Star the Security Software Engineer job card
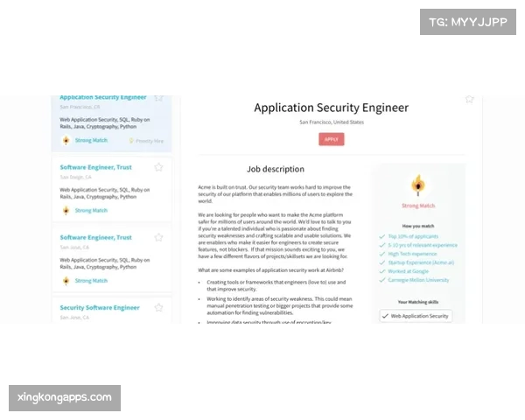The height and width of the screenshot is (420, 525). [x=159, y=308]
